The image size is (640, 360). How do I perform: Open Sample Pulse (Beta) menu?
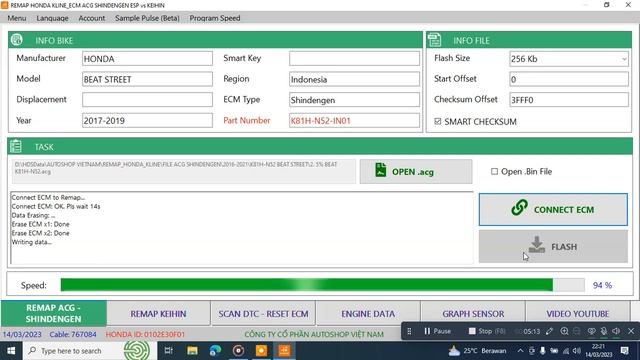coord(147,18)
